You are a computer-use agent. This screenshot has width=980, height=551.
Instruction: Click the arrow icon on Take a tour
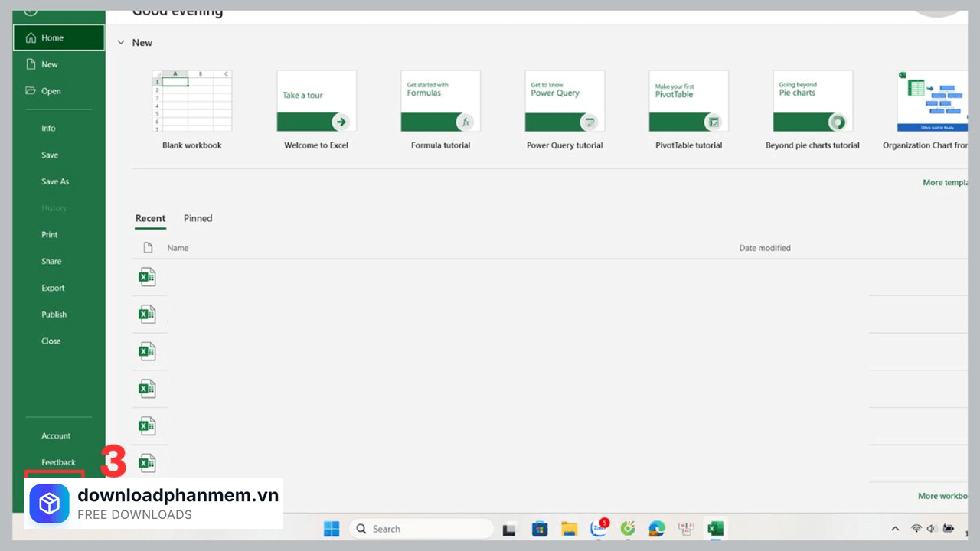(341, 122)
